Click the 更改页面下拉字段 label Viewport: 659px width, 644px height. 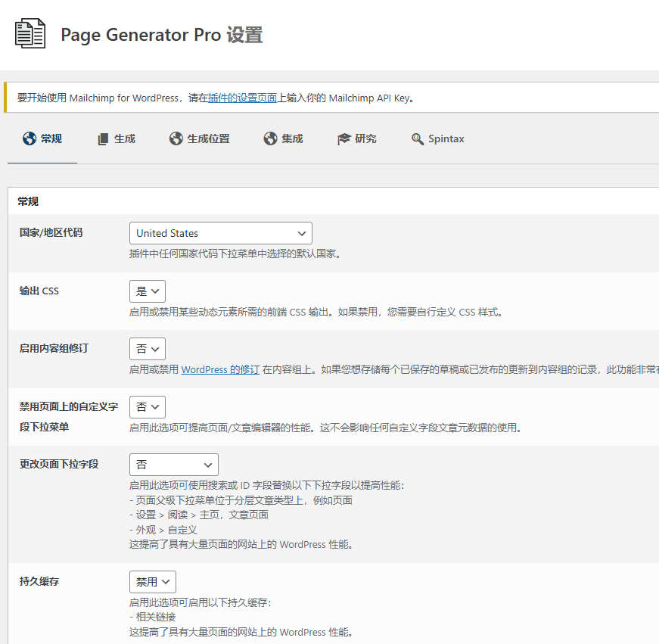59,464
